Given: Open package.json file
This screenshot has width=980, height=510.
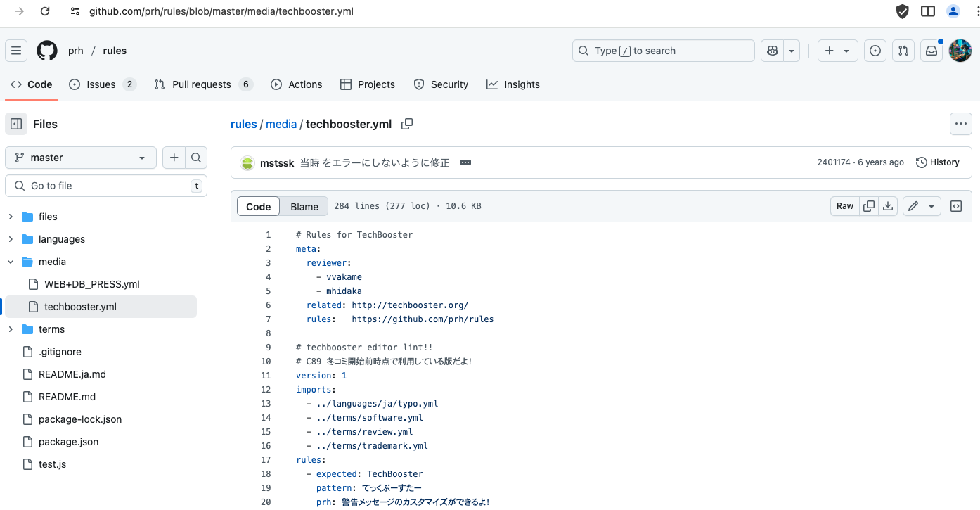Looking at the screenshot, I should (x=68, y=442).
